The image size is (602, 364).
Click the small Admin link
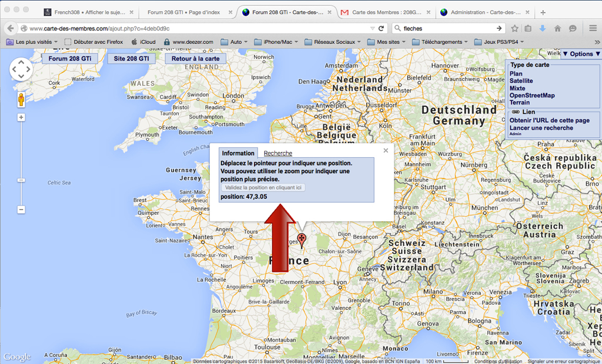pyautogui.click(x=515, y=134)
